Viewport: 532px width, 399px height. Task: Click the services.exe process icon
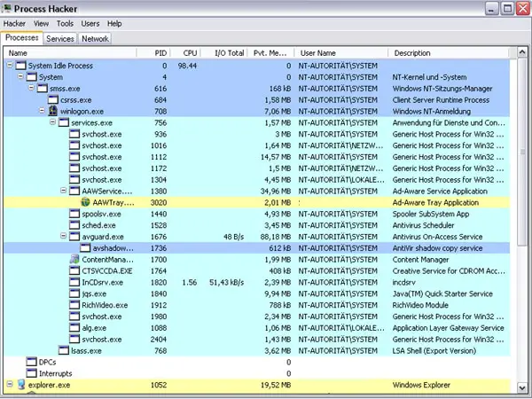point(64,122)
